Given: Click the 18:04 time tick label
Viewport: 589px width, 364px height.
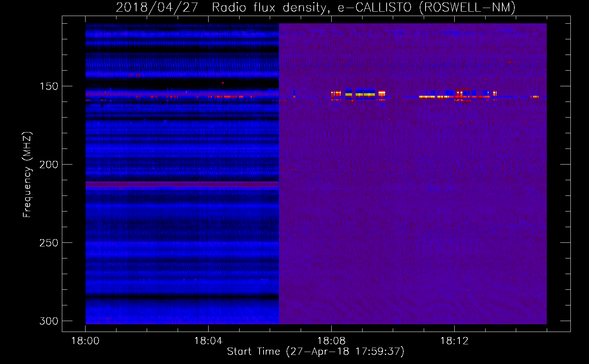Looking at the screenshot, I should coord(208,341).
